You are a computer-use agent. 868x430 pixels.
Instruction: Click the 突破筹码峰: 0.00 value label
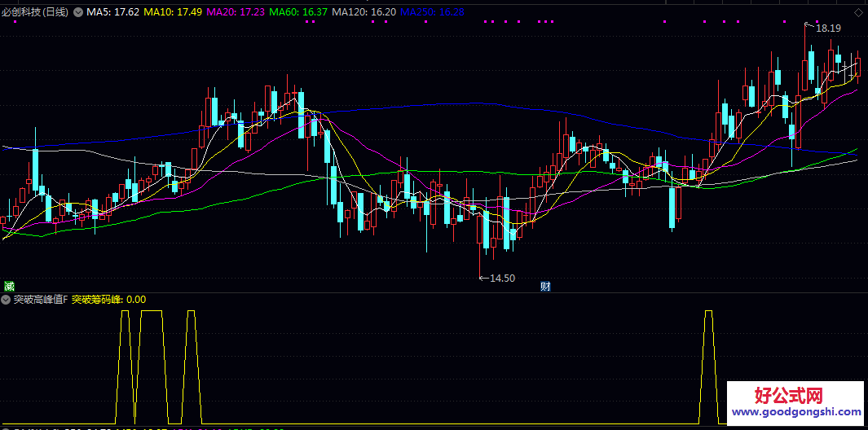pyautogui.click(x=109, y=300)
